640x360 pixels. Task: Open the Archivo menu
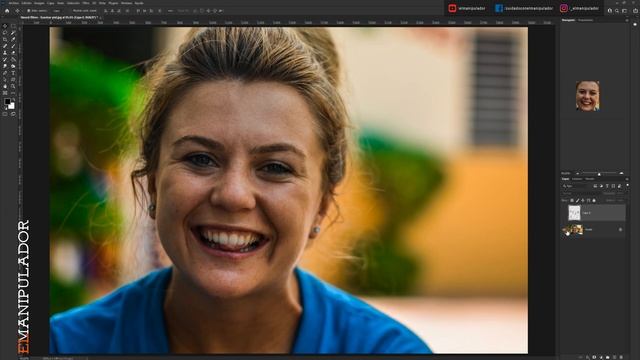(14, 3)
